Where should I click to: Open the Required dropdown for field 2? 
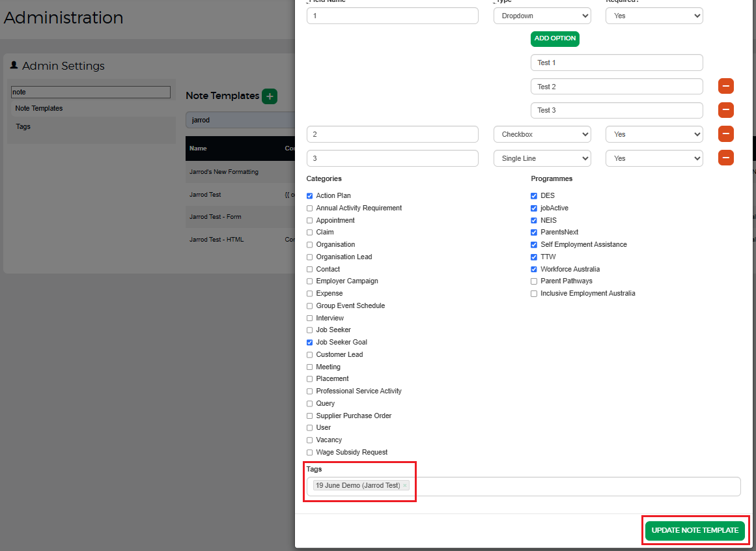654,135
